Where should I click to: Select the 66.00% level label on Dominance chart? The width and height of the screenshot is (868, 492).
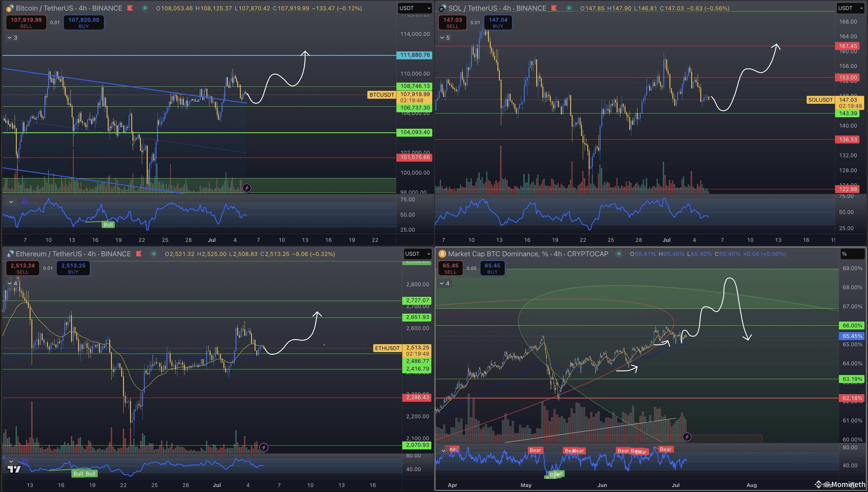(852, 326)
